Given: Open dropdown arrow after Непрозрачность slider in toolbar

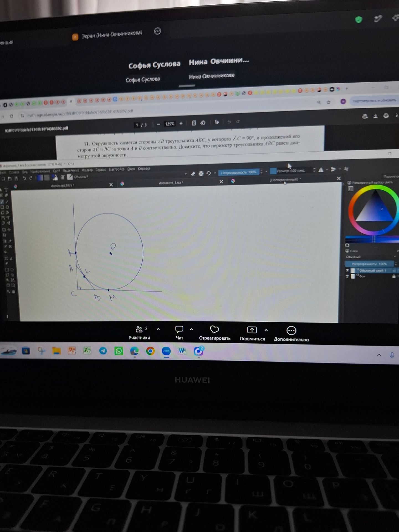Looking at the screenshot, I should pyautogui.click(x=266, y=172).
